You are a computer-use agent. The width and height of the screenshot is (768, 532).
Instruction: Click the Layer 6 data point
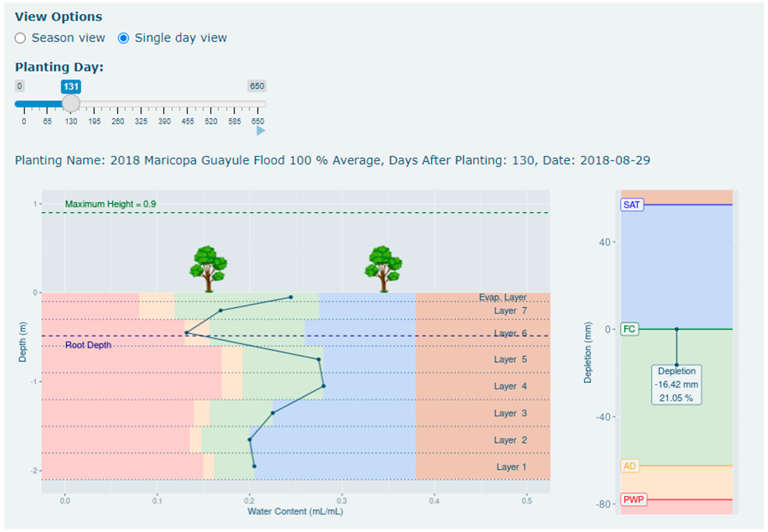[186, 333]
